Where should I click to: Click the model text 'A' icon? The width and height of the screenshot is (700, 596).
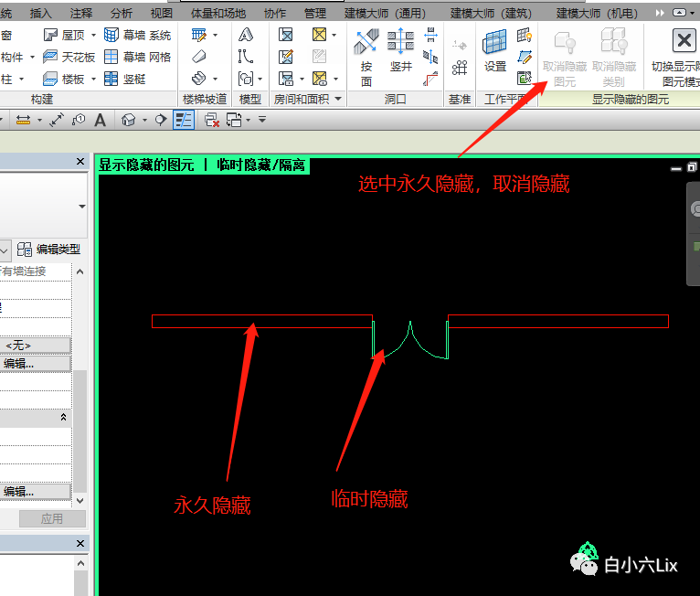(x=246, y=35)
